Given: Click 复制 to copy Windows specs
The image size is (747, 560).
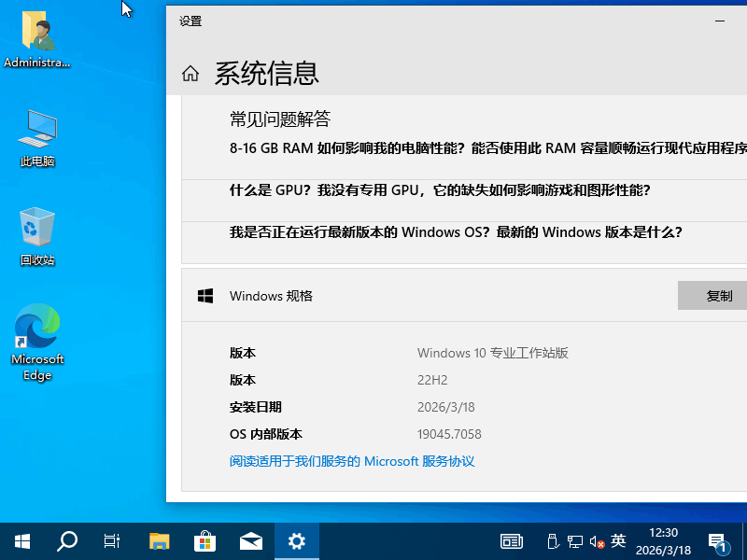Looking at the screenshot, I should click(x=720, y=295).
